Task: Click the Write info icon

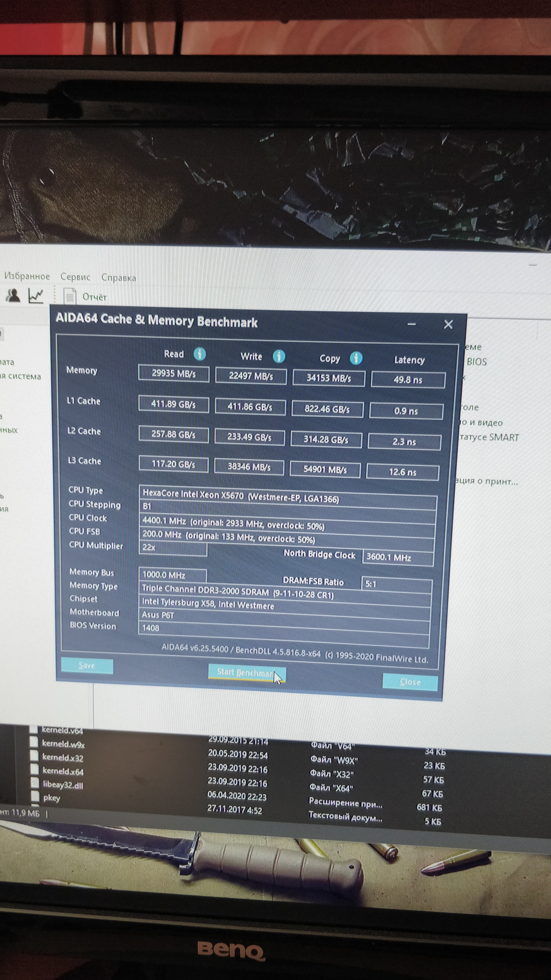Action: (x=279, y=356)
